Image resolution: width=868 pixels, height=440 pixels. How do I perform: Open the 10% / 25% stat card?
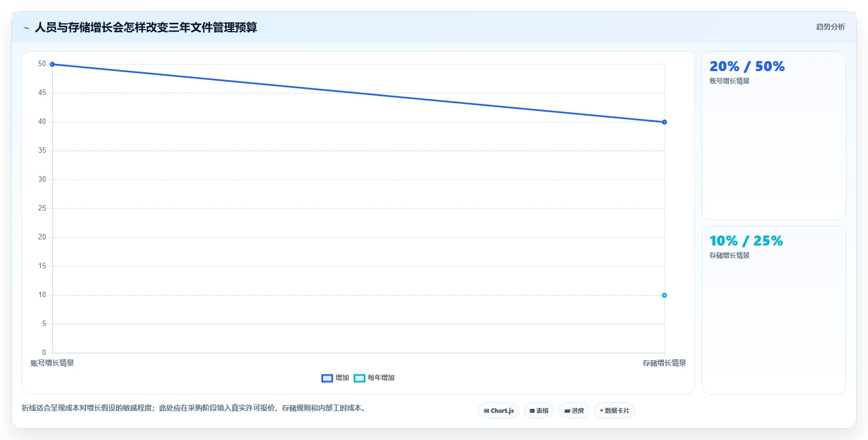click(x=773, y=310)
